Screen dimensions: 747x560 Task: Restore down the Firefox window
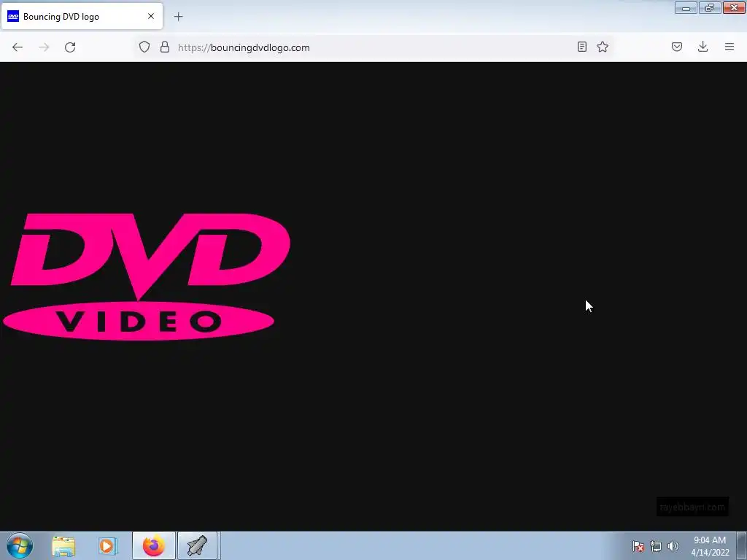click(x=710, y=8)
